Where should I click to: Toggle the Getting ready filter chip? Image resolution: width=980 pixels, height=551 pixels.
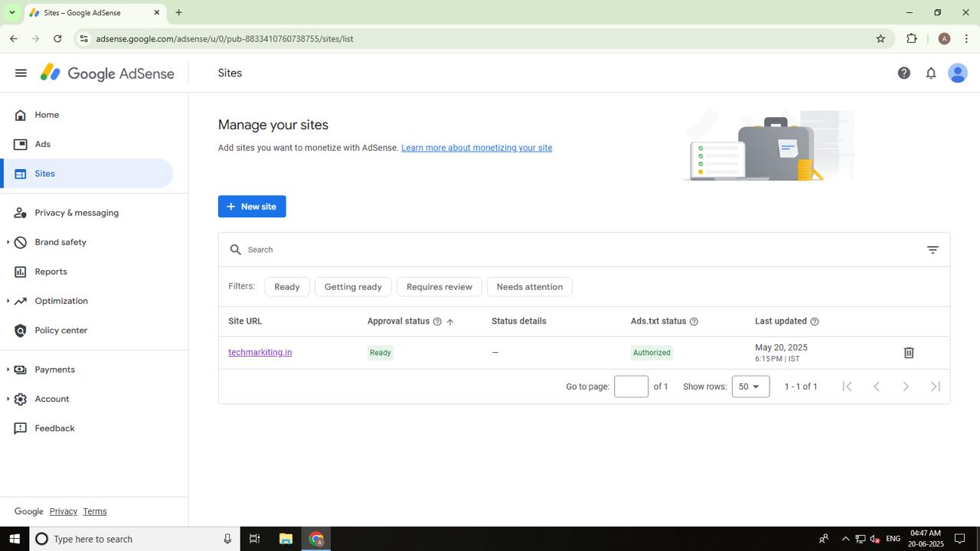pyautogui.click(x=353, y=287)
